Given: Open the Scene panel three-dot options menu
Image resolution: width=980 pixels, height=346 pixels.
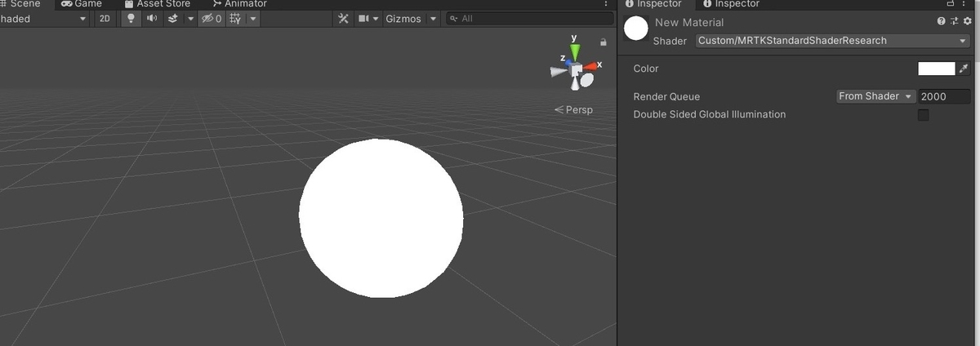Looking at the screenshot, I should [x=607, y=4].
